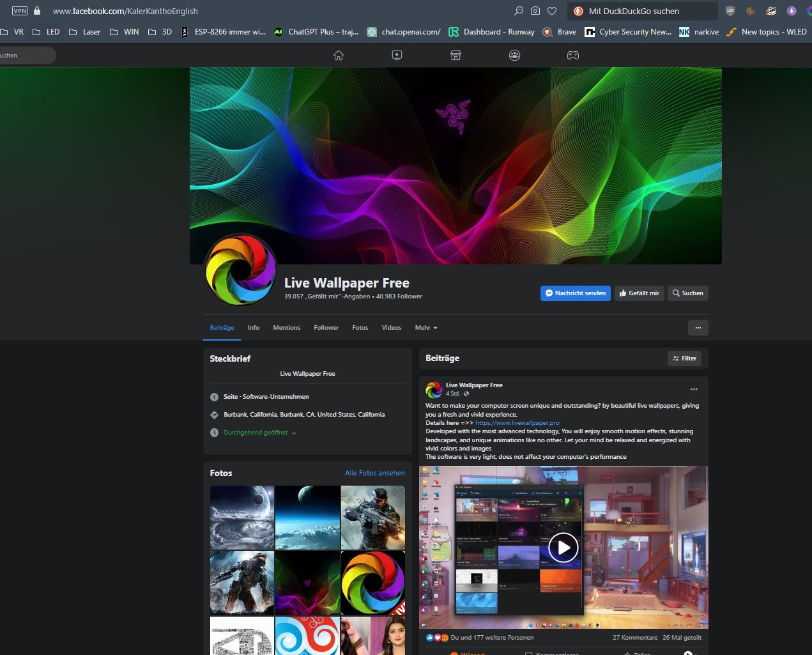Open the Facebook Home icon
The width and height of the screenshot is (812, 655).
339,55
